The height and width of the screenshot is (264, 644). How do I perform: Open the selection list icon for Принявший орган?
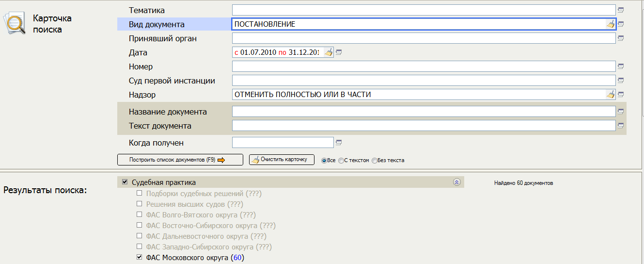click(x=621, y=38)
